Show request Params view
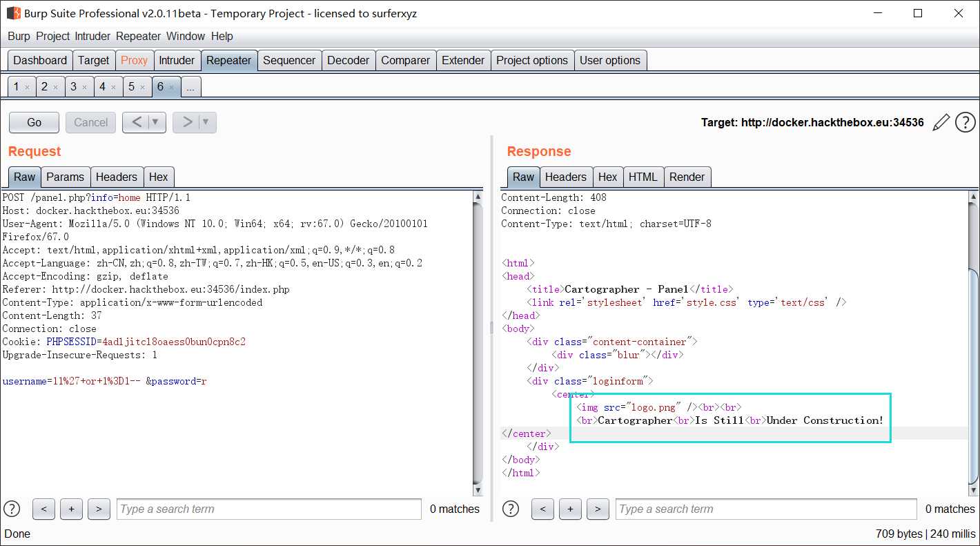The height and width of the screenshot is (546, 980). pos(65,177)
